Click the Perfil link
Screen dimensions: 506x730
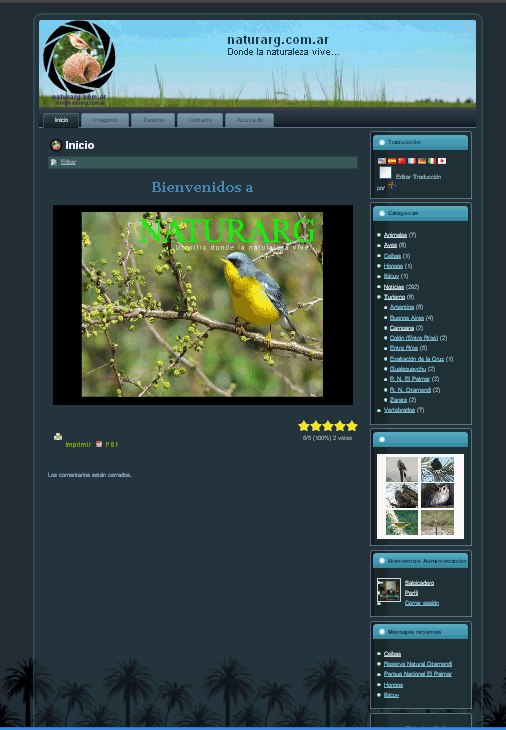pyautogui.click(x=412, y=593)
